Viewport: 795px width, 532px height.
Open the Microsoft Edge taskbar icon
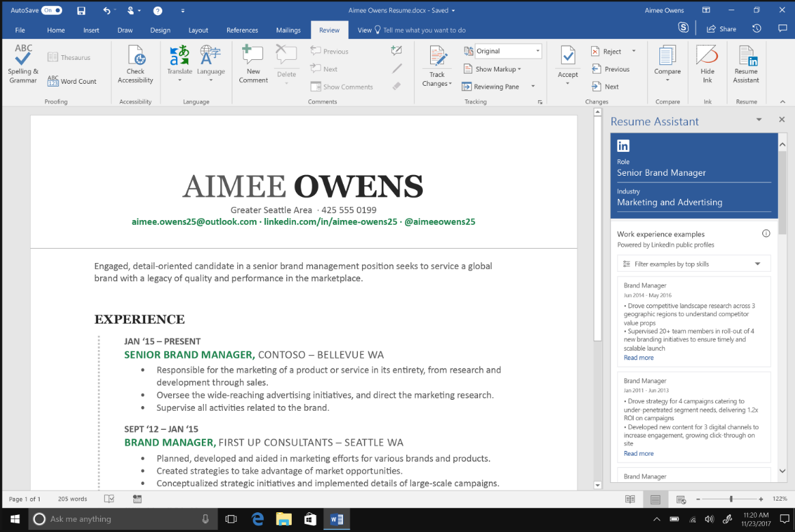pyautogui.click(x=258, y=519)
